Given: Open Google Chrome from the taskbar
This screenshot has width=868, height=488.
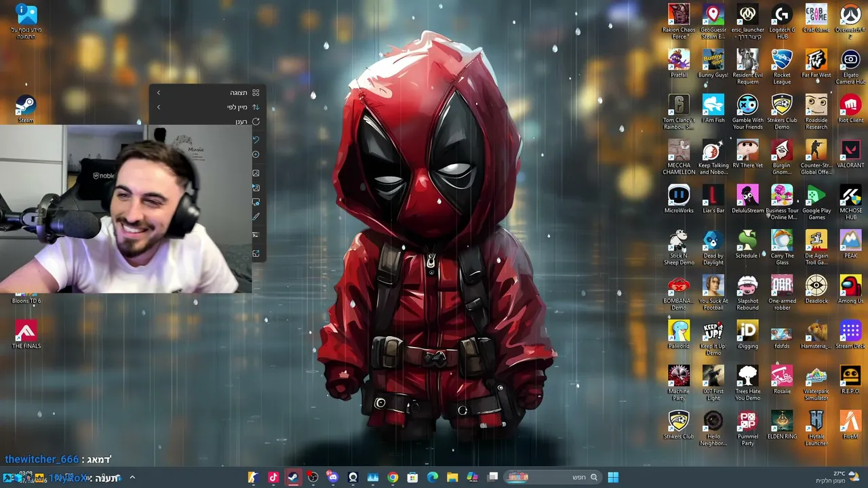Looking at the screenshot, I should [x=393, y=477].
